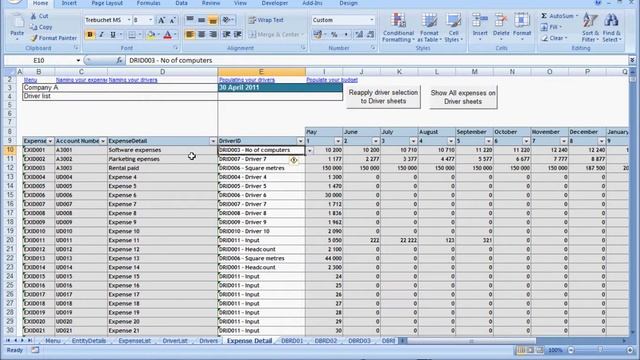Viewport: 640px width, 360px height.
Task: Apply Accounting Number Format
Action: coord(318,35)
